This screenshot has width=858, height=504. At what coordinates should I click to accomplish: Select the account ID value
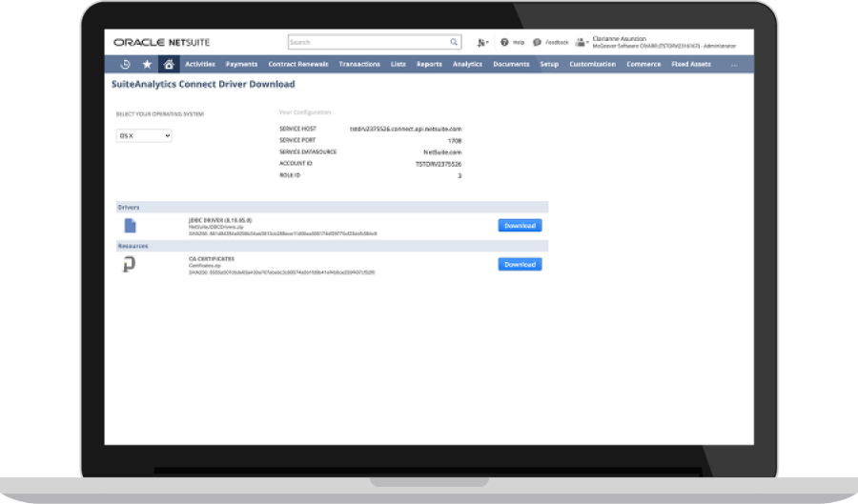tap(439, 164)
